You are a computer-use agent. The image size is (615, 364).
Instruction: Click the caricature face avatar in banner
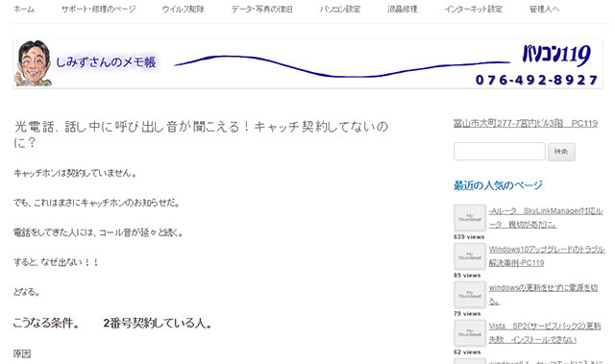coord(34,63)
